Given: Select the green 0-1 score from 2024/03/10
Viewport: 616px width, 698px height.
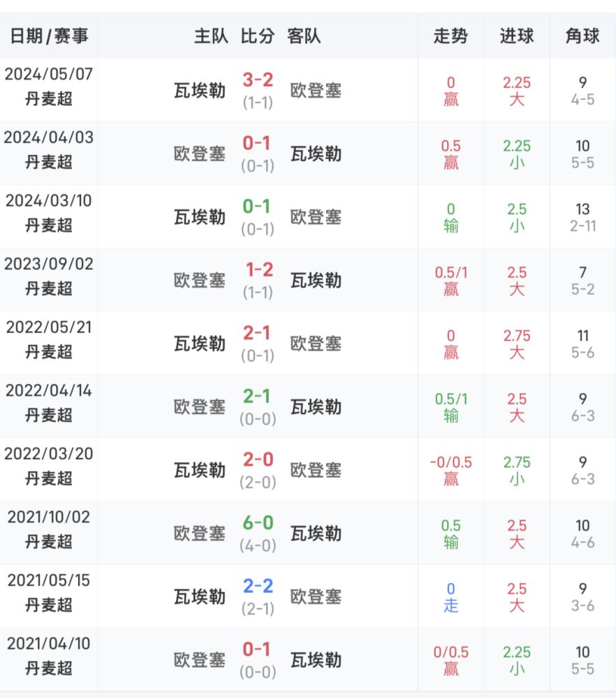Looking at the screenshot, I should click(256, 207).
